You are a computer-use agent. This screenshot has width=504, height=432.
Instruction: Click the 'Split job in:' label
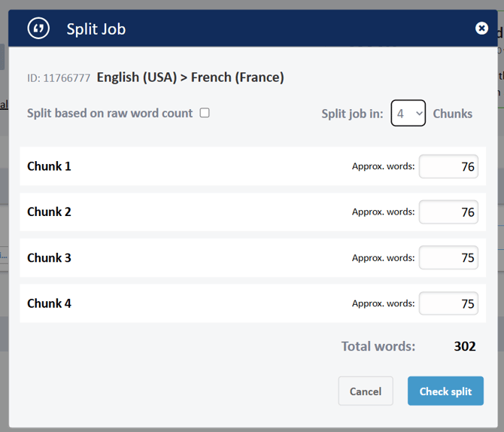point(352,114)
